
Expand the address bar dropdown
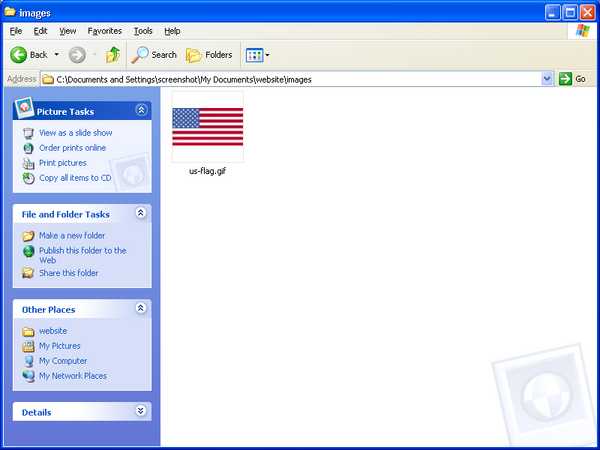[x=547, y=79]
